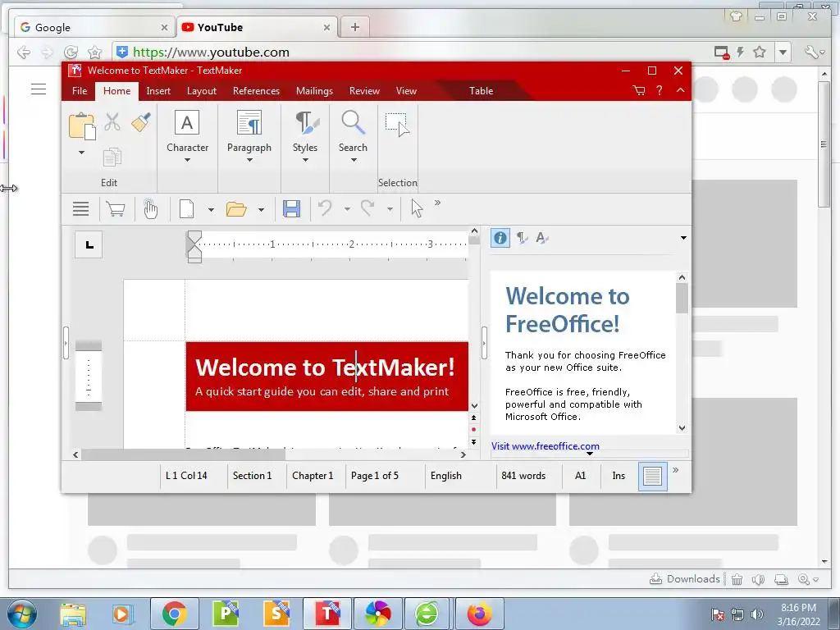The height and width of the screenshot is (630, 840).
Task: Open Firefox from the taskbar
Action: (x=479, y=614)
